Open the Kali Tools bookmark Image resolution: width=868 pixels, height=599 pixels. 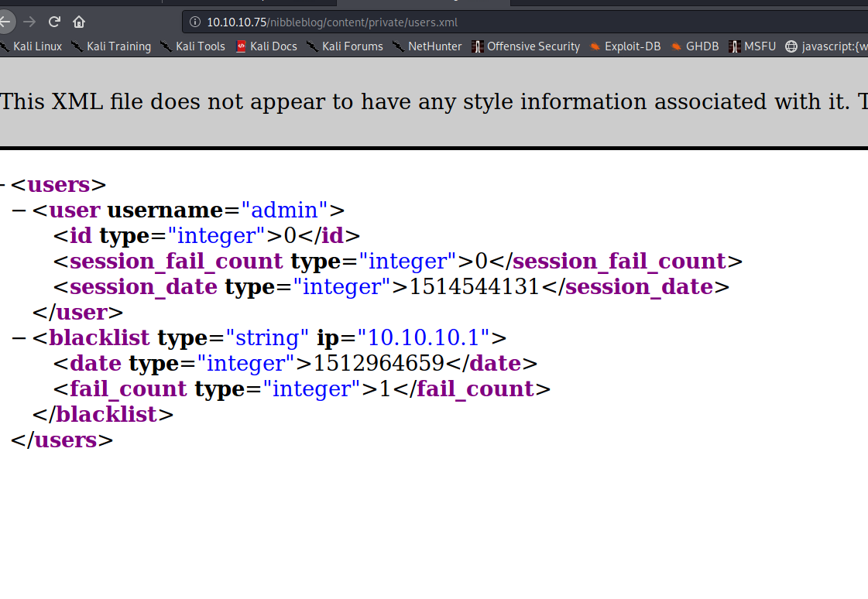(193, 46)
